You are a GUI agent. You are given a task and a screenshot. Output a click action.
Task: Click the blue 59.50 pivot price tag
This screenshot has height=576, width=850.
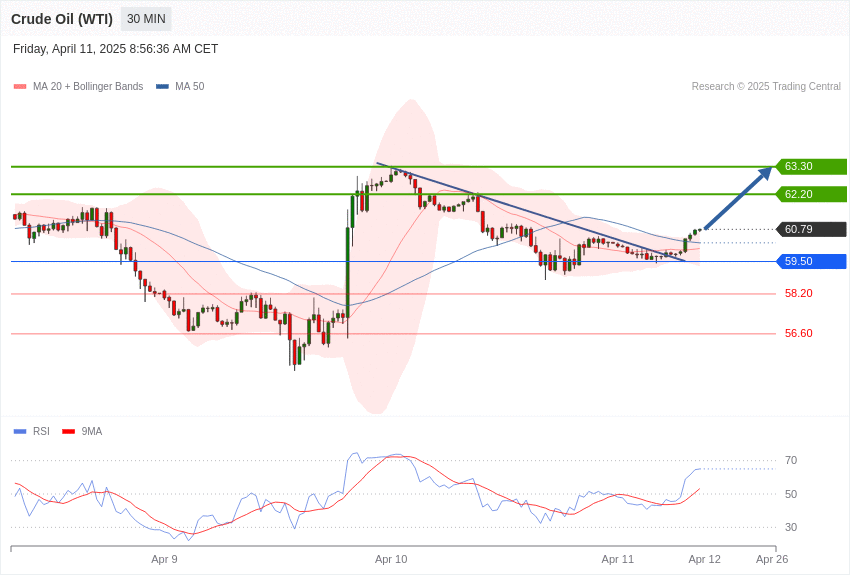[812, 262]
